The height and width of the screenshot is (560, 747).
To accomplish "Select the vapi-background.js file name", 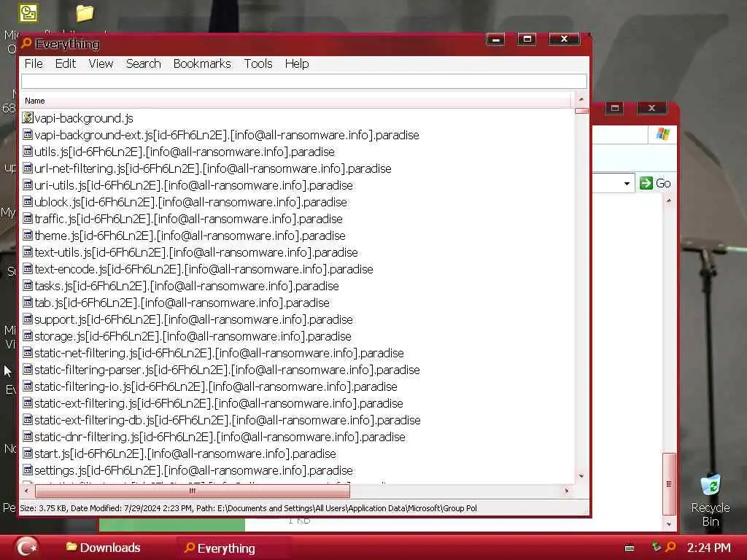I will (x=84, y=118).
